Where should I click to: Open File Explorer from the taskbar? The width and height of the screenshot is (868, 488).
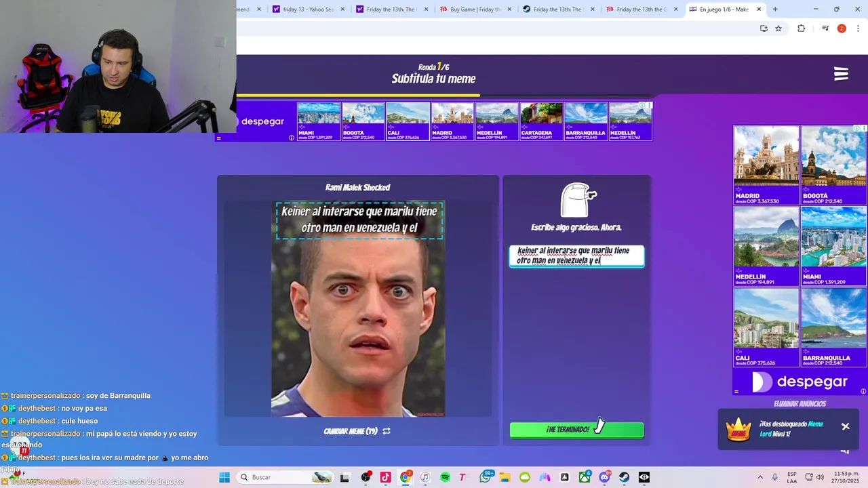[505, 477]
